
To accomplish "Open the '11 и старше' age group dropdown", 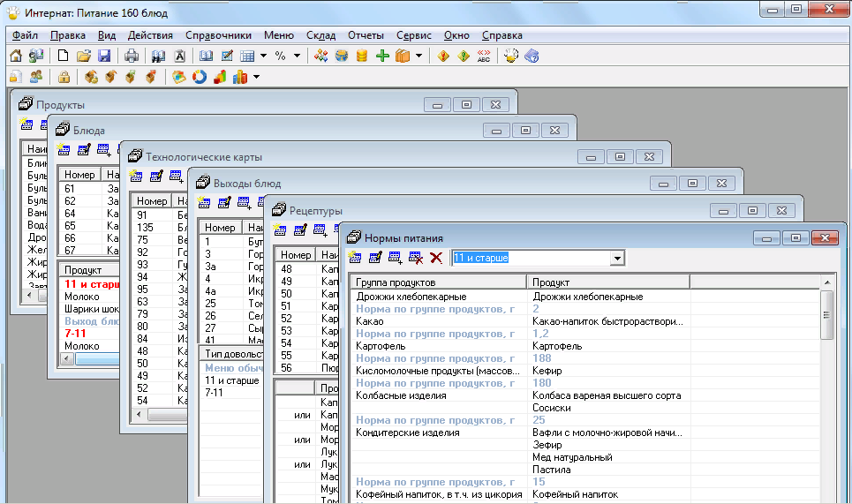I will point(617,258).
